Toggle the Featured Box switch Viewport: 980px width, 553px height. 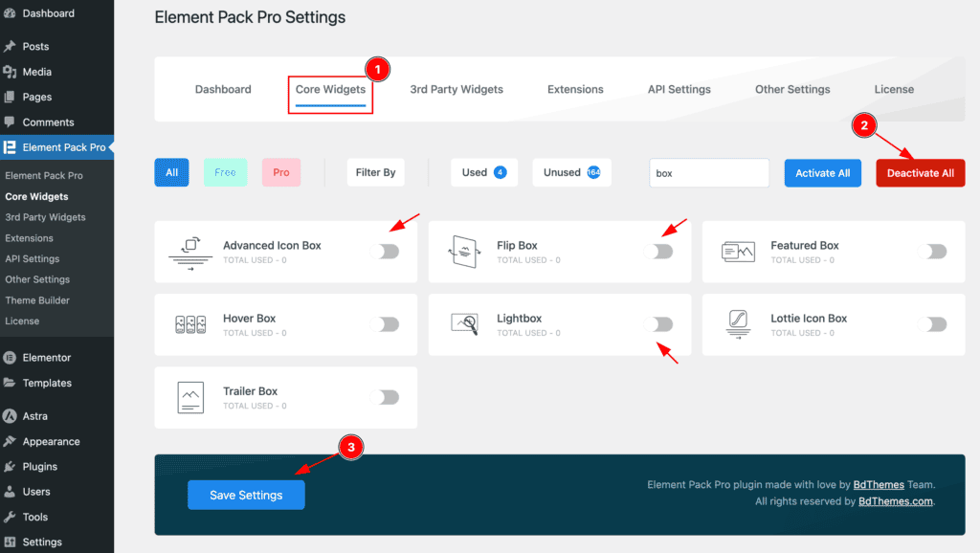coord(932,252)
